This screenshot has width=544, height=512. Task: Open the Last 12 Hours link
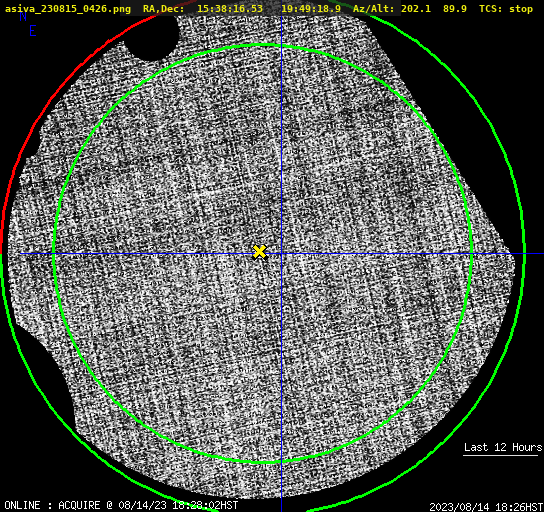pos(503,447)
